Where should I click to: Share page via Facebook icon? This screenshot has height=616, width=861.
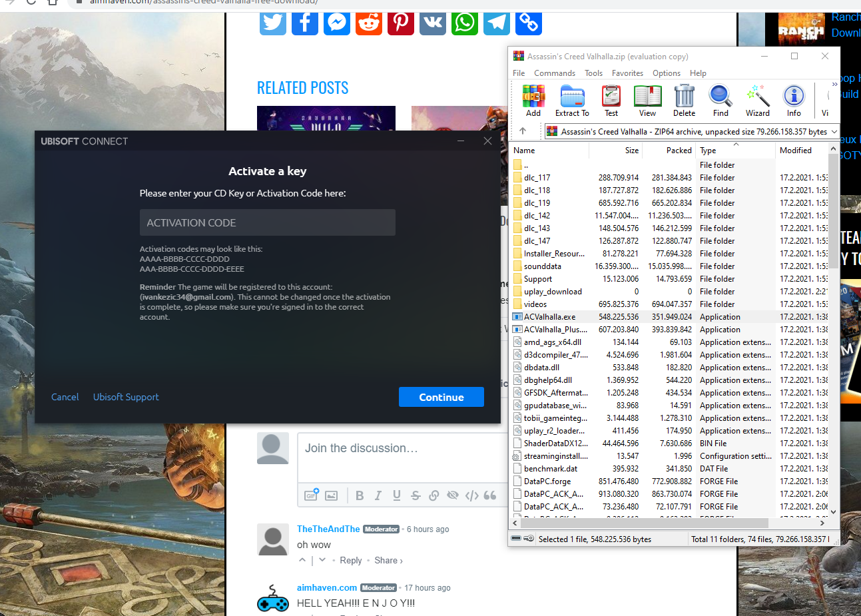(305, 22)
